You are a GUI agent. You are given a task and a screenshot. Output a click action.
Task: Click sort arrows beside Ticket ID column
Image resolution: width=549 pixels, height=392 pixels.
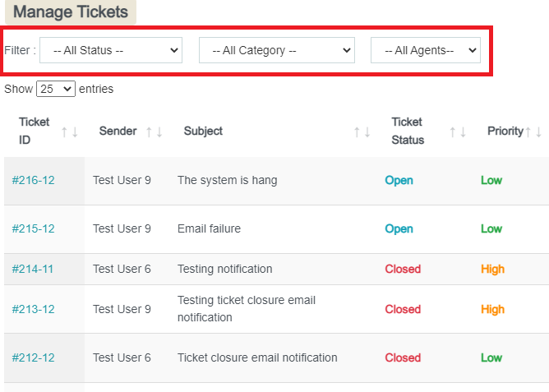(x=70, y=131)
